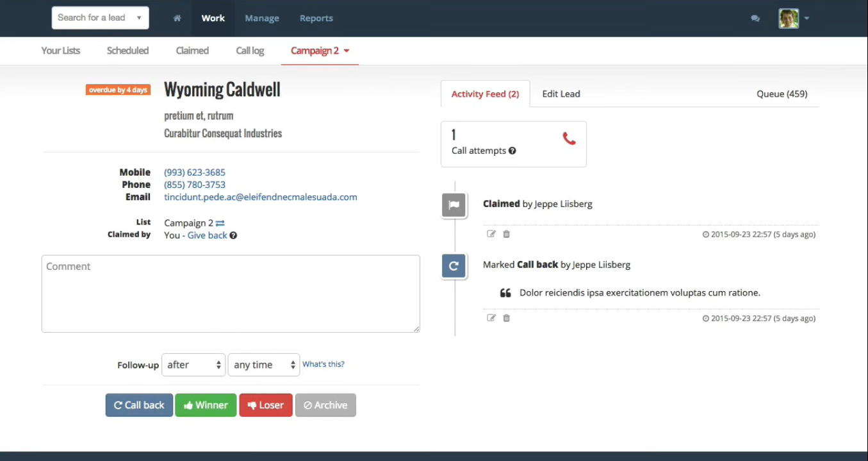868x461 pixels.
Task: Click 'Claimed by Jeppe Liisberg' activity text
Action: [537, 204]
